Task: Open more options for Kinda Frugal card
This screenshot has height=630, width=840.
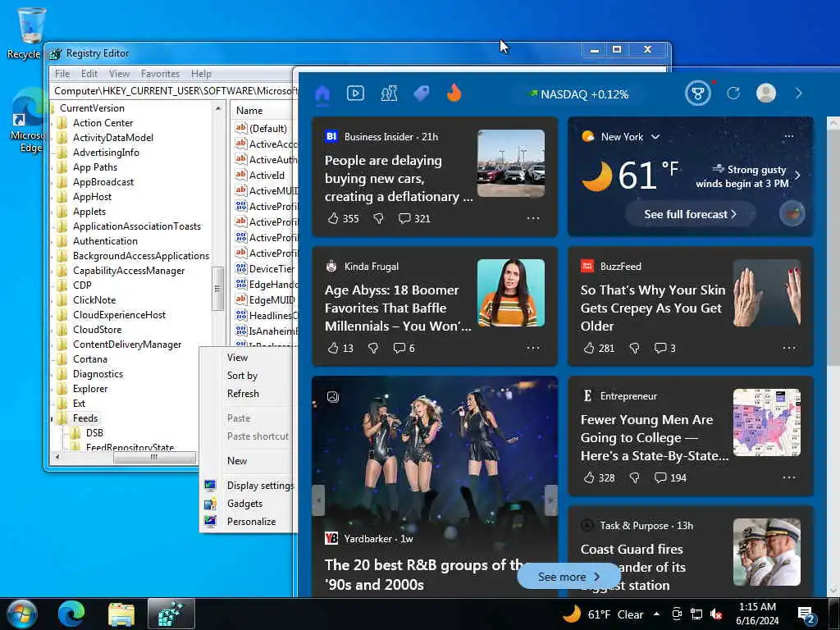Action: point(533,348)
